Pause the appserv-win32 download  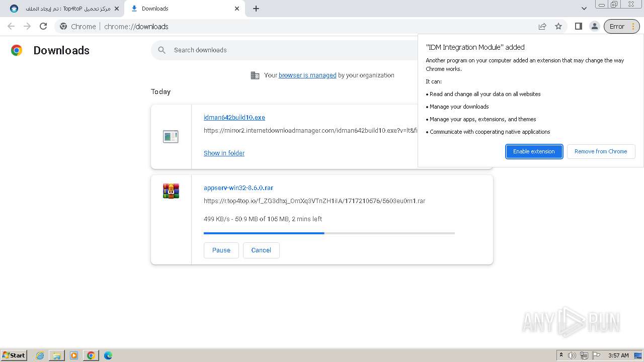pyautogui.click(x=221, y=250)
